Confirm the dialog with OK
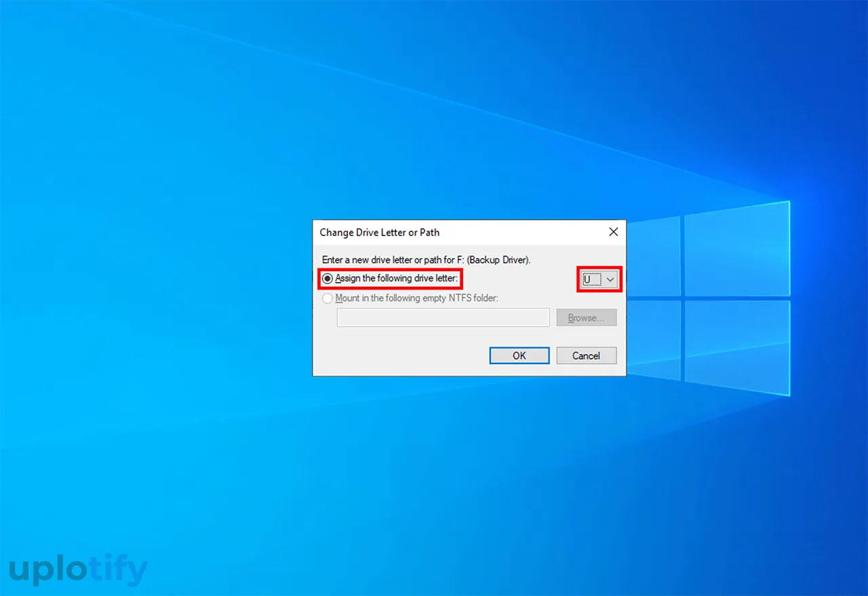This screenshot has width=868, height=596. [x=519, y=355]
